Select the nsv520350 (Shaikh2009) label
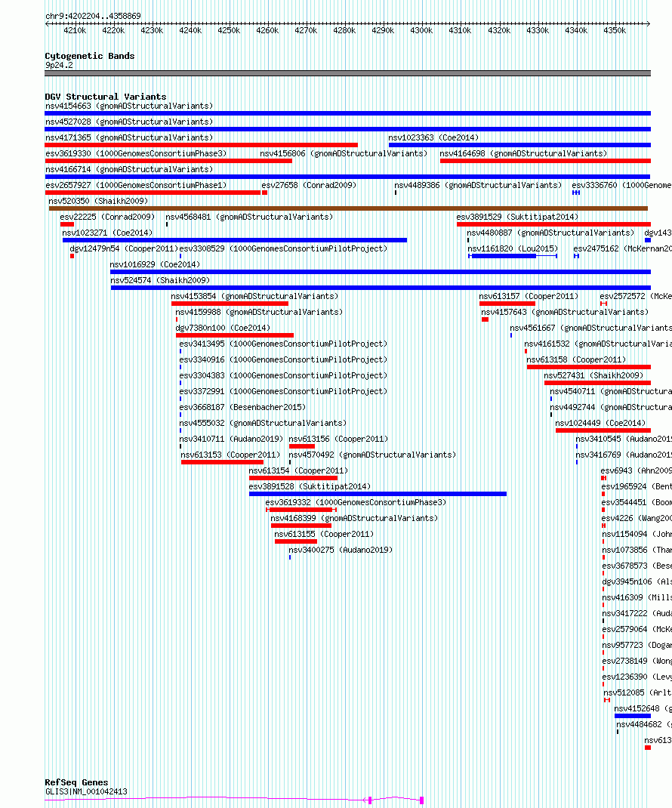The image size is (672, 808). point(98,201)
